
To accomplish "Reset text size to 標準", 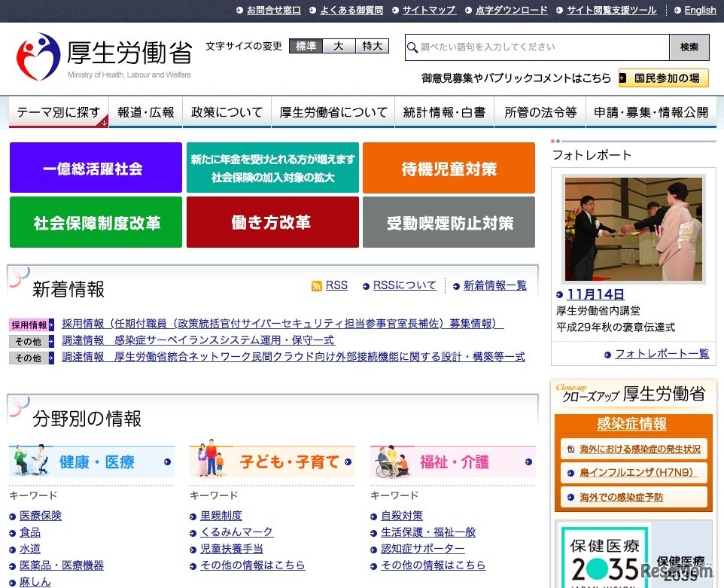I will (x=308, y=46).
